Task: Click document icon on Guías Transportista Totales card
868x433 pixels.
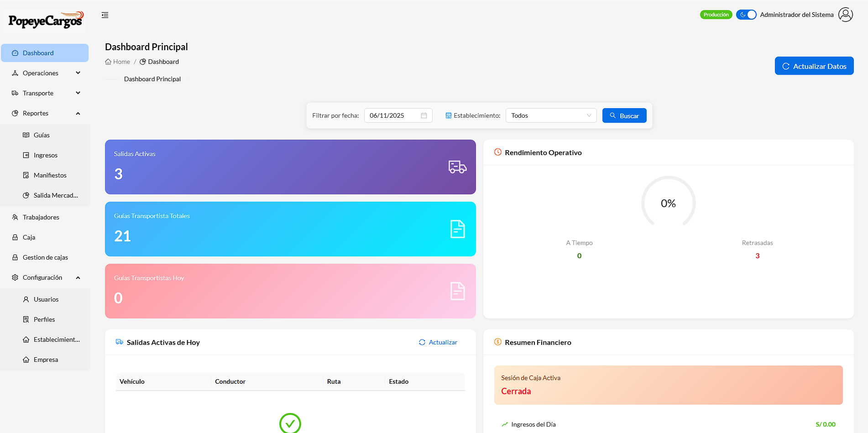Action: tap(457, 229)
